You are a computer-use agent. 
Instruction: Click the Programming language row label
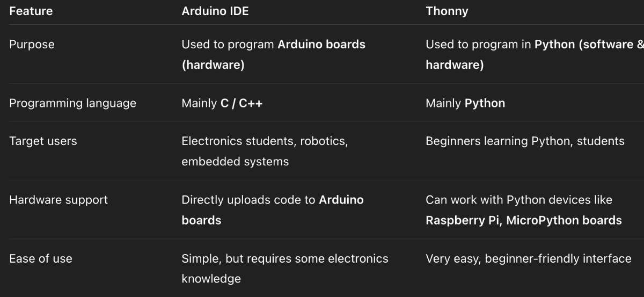point(72,103)
